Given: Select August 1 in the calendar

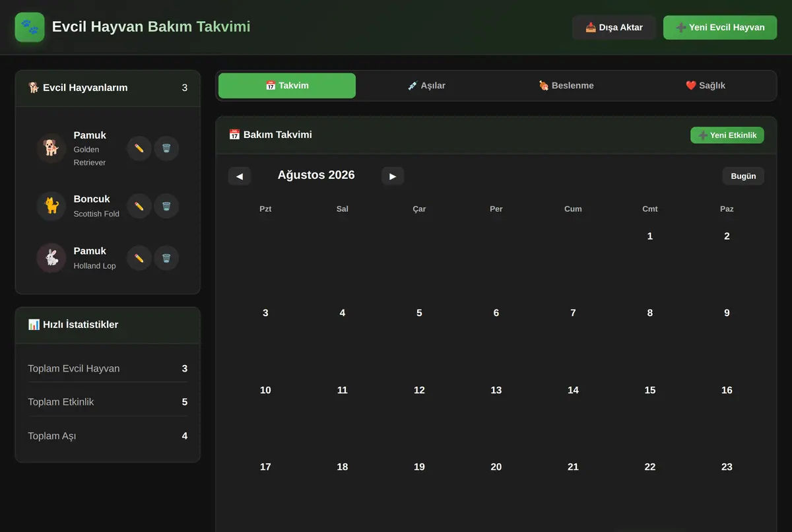Looking at the screenshot, I should (x=650, y=259).
